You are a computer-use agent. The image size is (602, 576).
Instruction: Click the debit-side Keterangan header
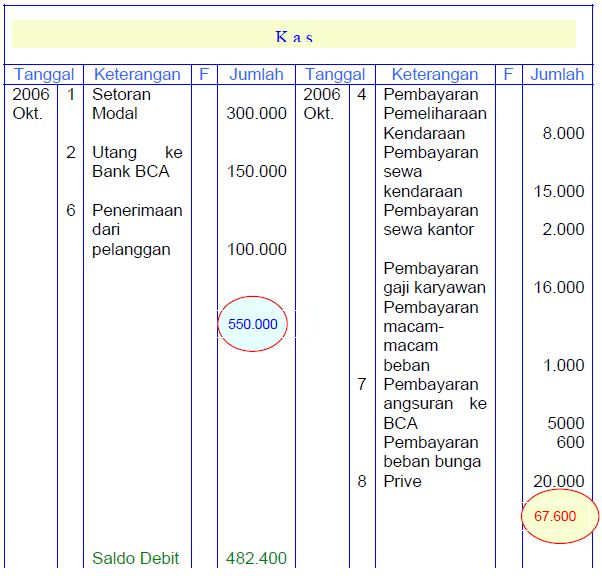[137, 74]
